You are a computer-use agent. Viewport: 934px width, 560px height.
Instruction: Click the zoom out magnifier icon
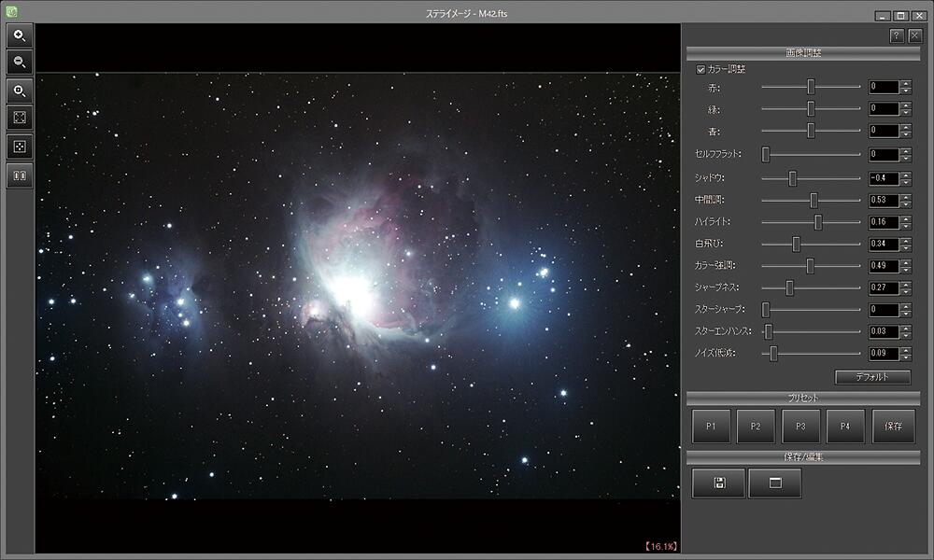pos(20,63)
